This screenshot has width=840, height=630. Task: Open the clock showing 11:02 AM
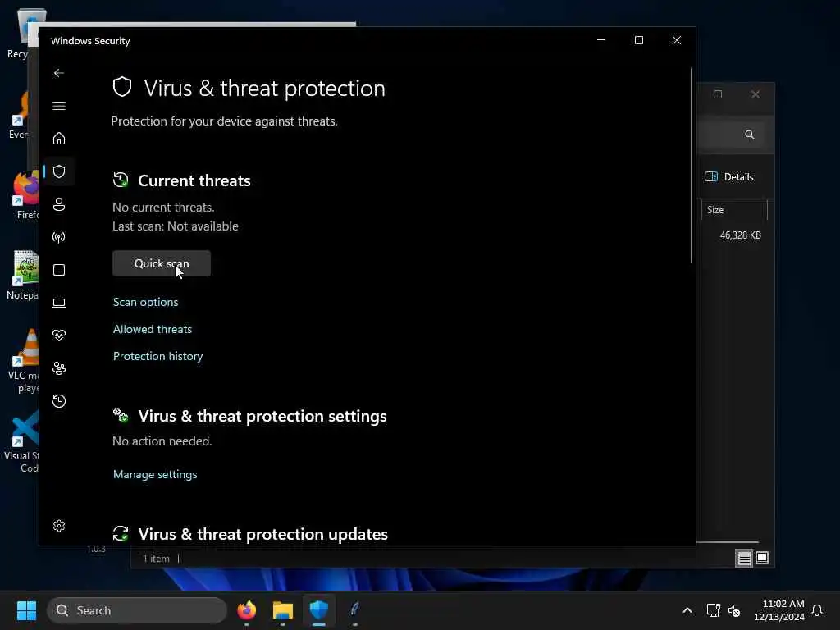pyautogui.click(x=779, y=610)
